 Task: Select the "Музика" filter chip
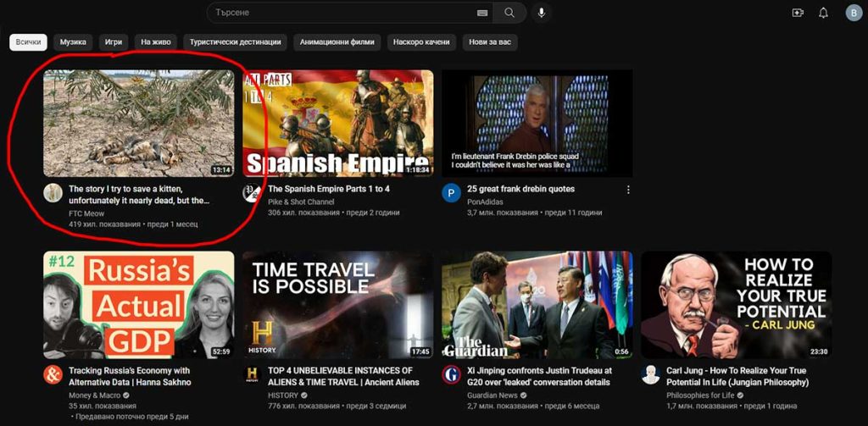[73, 42]
